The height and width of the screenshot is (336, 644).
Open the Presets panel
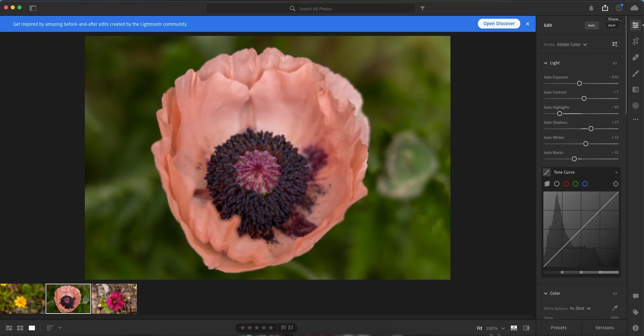coord(558,328)
